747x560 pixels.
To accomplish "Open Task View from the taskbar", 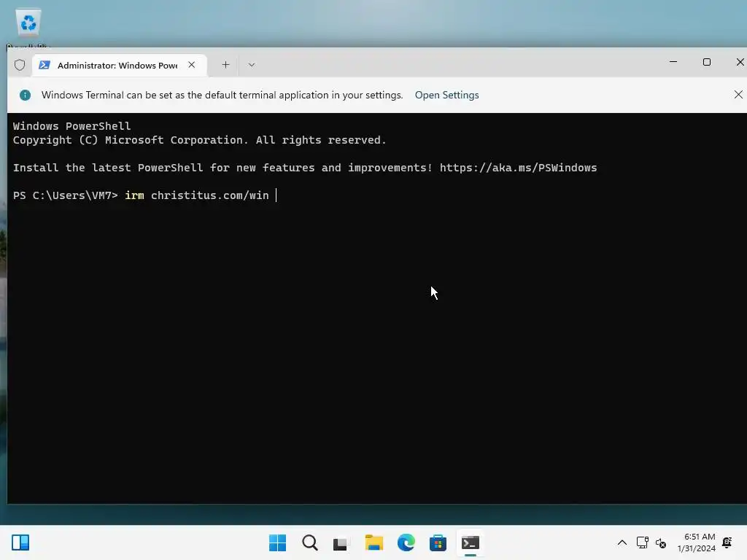I will 341,542.
